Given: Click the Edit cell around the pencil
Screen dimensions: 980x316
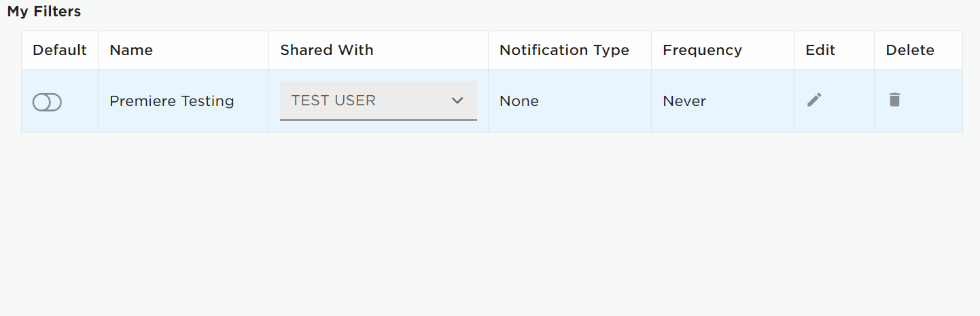Looking at the screenshot, I should [834, 101].
